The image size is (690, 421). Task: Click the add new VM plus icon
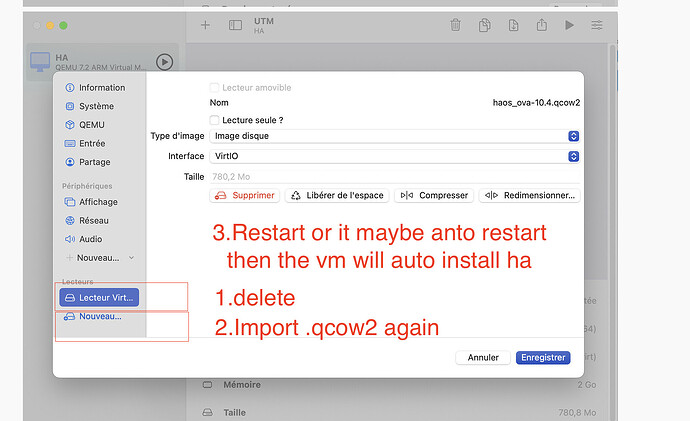coord(205,25)
